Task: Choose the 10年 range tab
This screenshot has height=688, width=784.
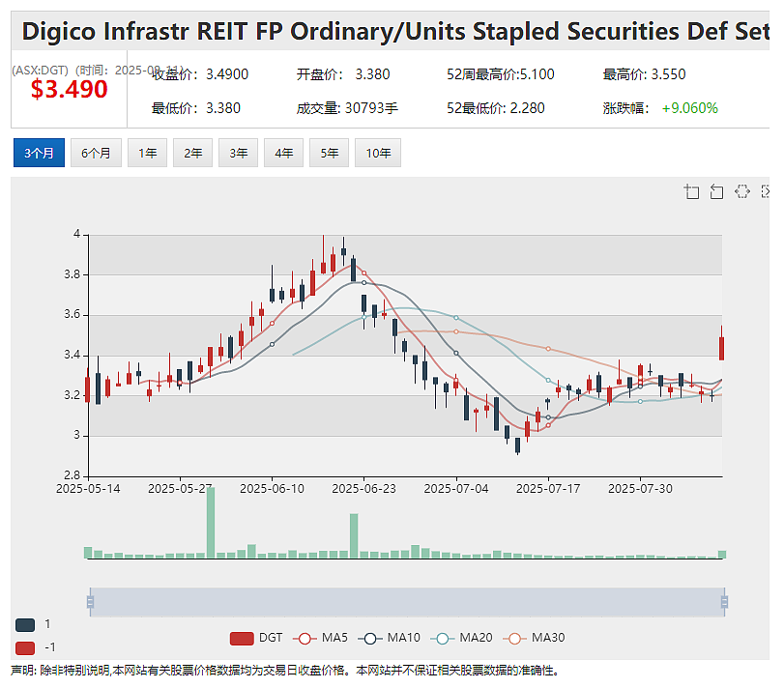Action: 378,153
